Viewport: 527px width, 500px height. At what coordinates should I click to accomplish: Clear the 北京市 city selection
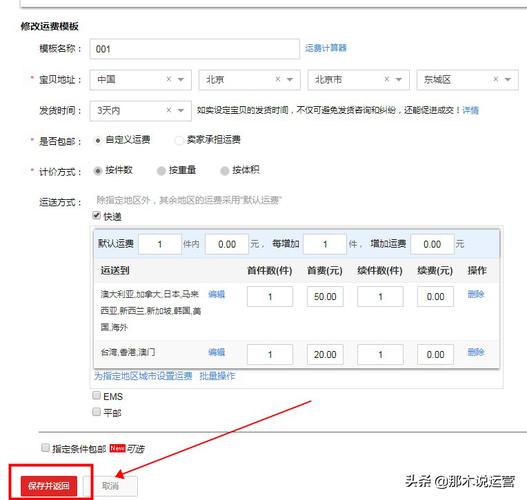click(x=387, y=79)
